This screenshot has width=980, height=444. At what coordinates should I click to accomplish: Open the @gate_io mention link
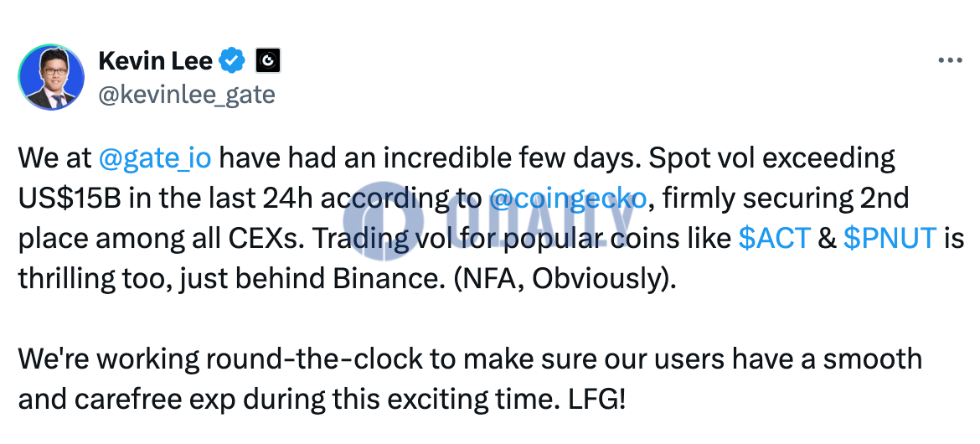(x=155, y=159)
